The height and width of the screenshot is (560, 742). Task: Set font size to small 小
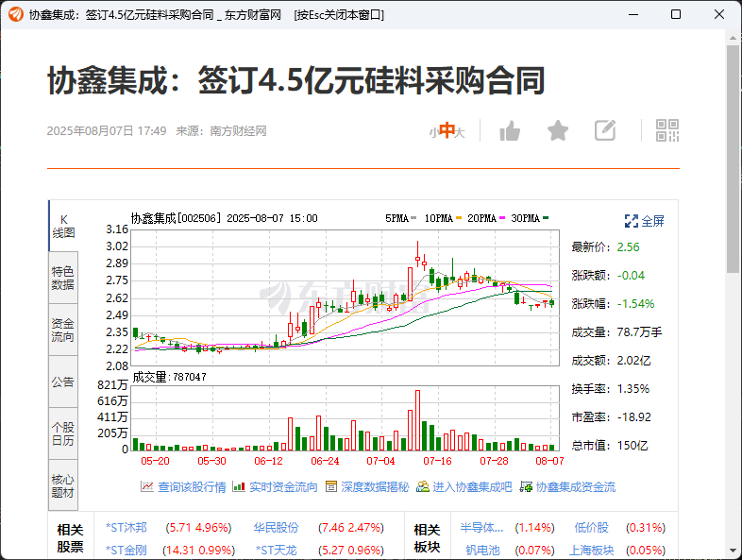433,132
